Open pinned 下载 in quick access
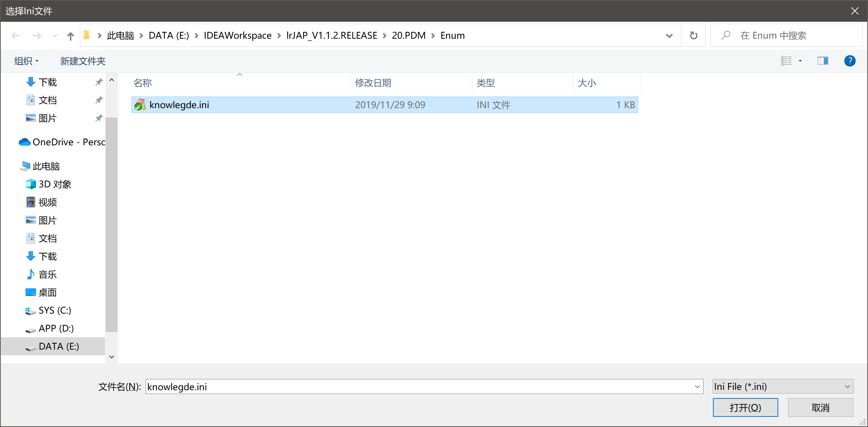The width and height of the screenshot is (868, 427). 48,82
